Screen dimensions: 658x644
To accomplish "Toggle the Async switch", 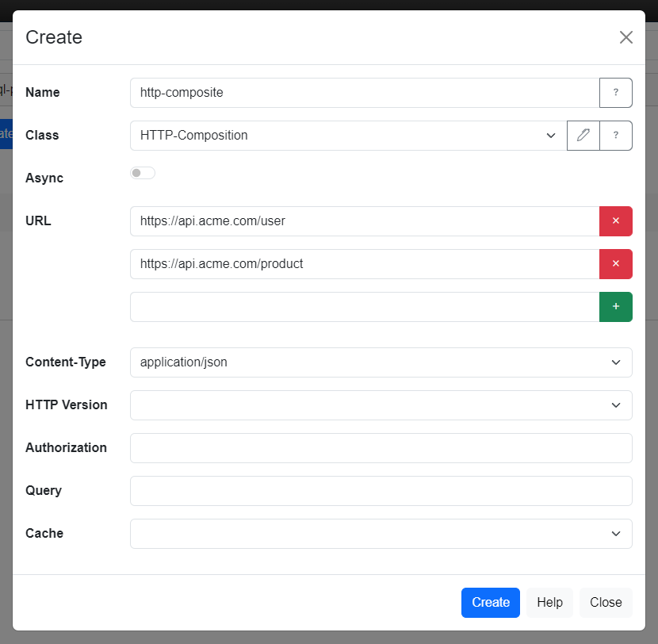I will (143, 173).
